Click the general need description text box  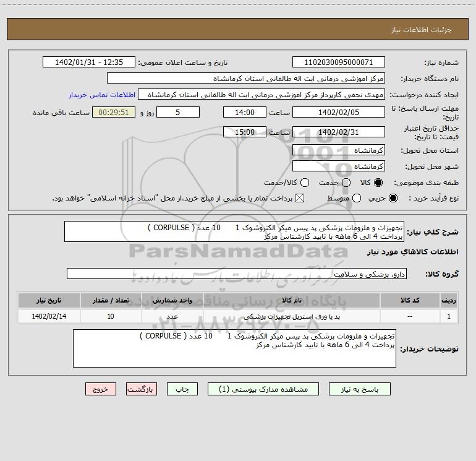(234, 231)
